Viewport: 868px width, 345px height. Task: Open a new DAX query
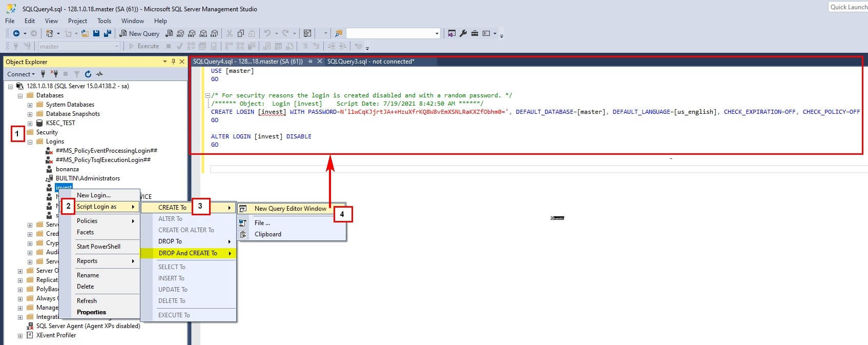coord(214,33)
